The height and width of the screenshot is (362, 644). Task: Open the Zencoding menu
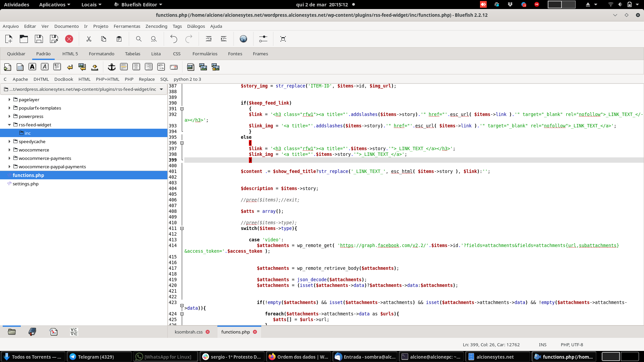(x=156, y=26)
